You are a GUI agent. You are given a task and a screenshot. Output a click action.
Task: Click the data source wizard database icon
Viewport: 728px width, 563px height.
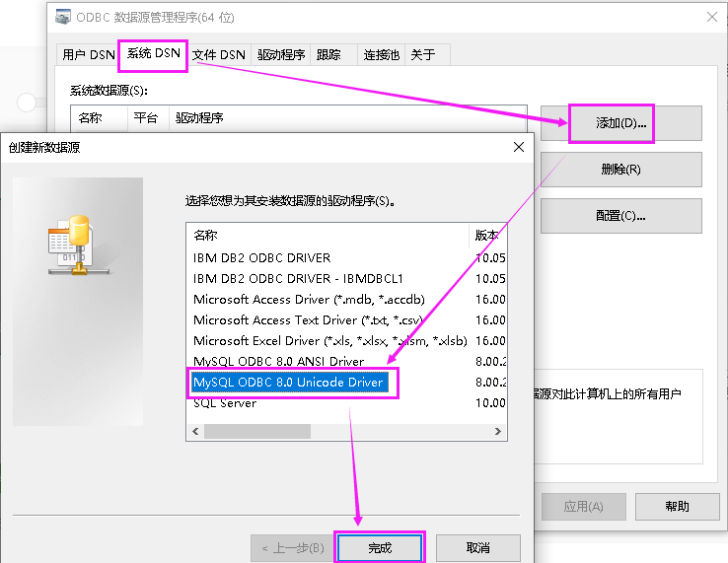[x=78, y=245]
